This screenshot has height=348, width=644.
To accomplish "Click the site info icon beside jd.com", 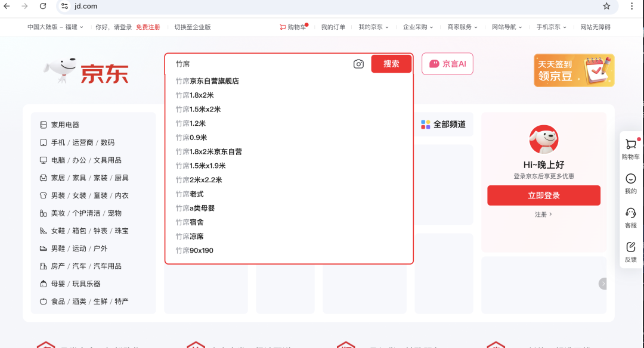I will coord(64,6).
